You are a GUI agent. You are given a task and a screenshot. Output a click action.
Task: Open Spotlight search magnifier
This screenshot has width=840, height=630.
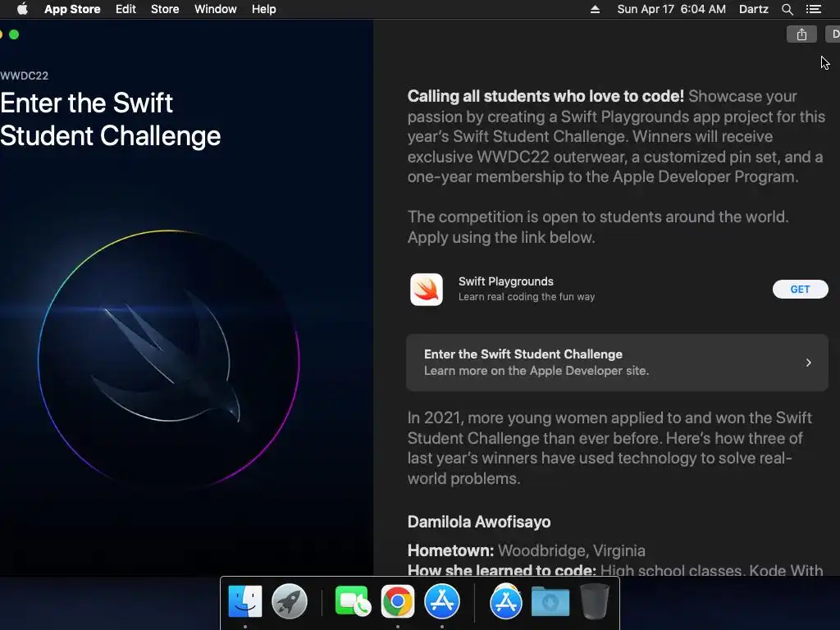[787, 9]
